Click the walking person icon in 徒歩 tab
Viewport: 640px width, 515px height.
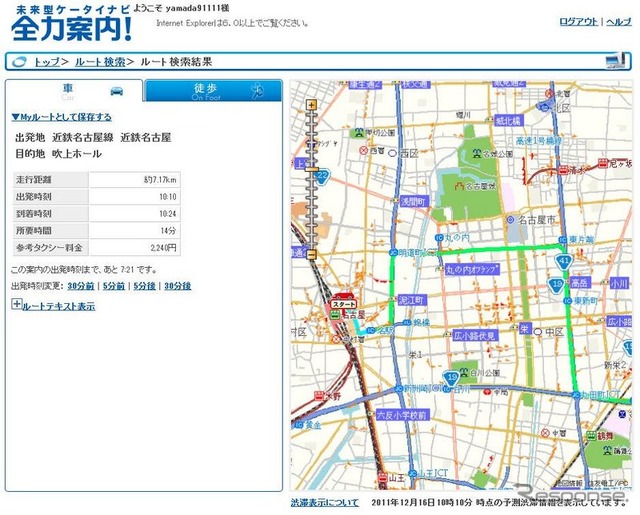[x=257, y=90]
